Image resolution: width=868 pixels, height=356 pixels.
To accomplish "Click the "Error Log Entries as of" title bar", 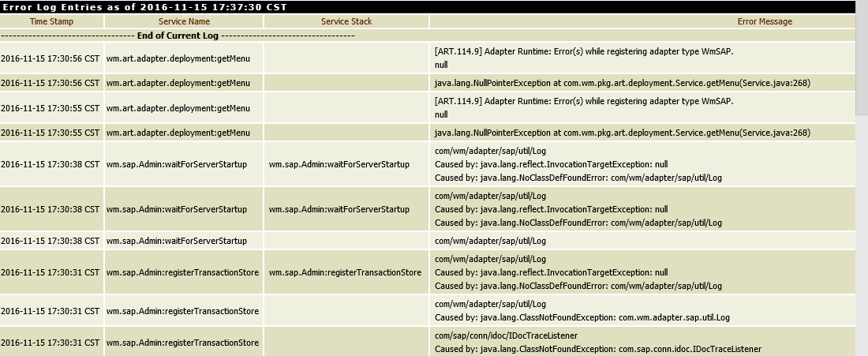I will pos(144,6).
